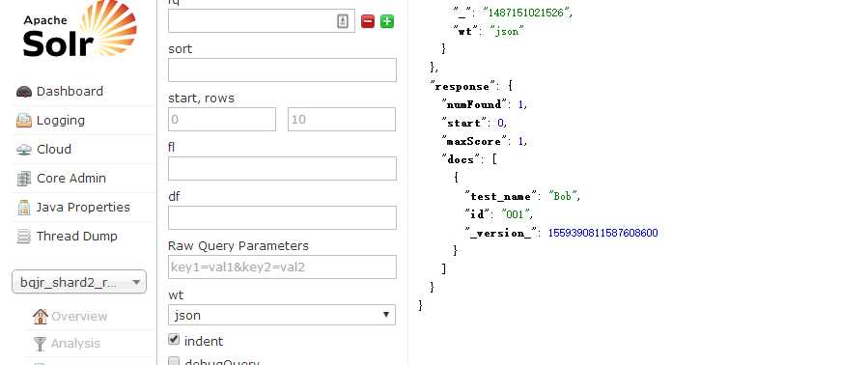Focus the Raw Query Parameters field

coord(282,267)
